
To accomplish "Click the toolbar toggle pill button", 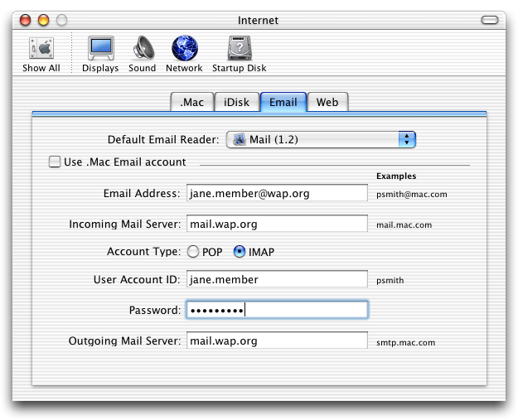I will point(490,20).
